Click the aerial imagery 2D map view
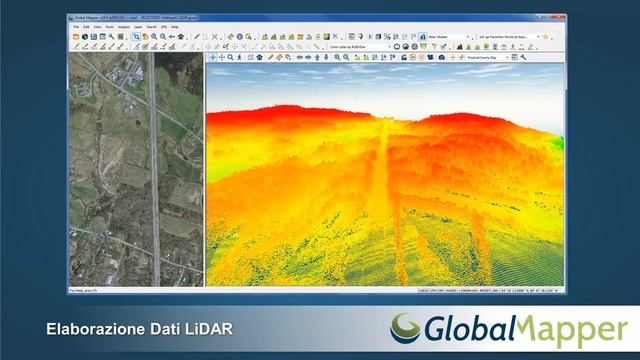 click(x=136, y=169)
